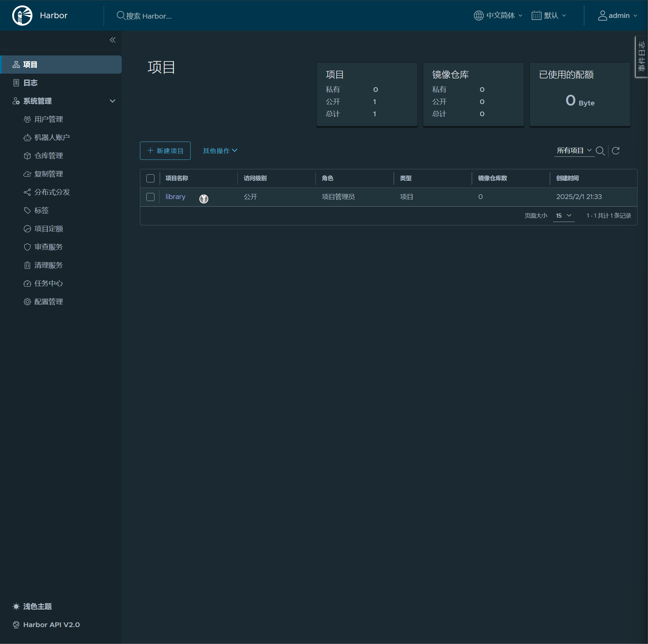Viewport: 648px width, 644px height.
Task: Refresh the project list
Action: pyautogui.click(x=616, y=151)
